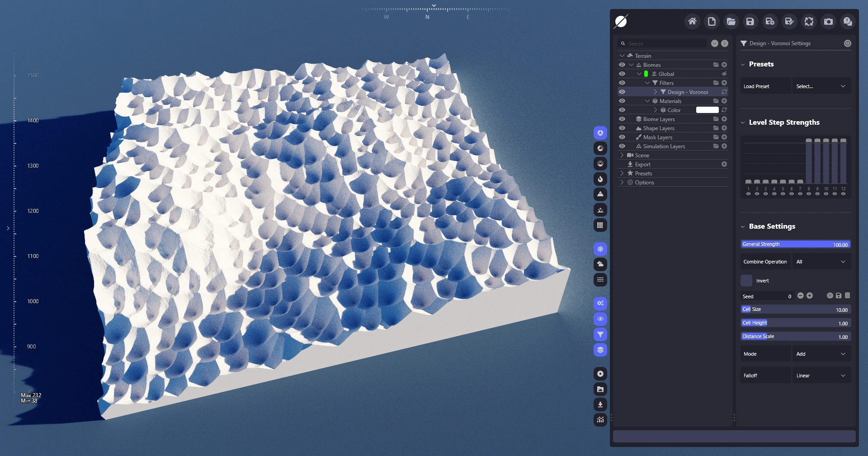Click the Cell Size slider
Viewport: 868px width, 456px height.
tap(796, 310)
